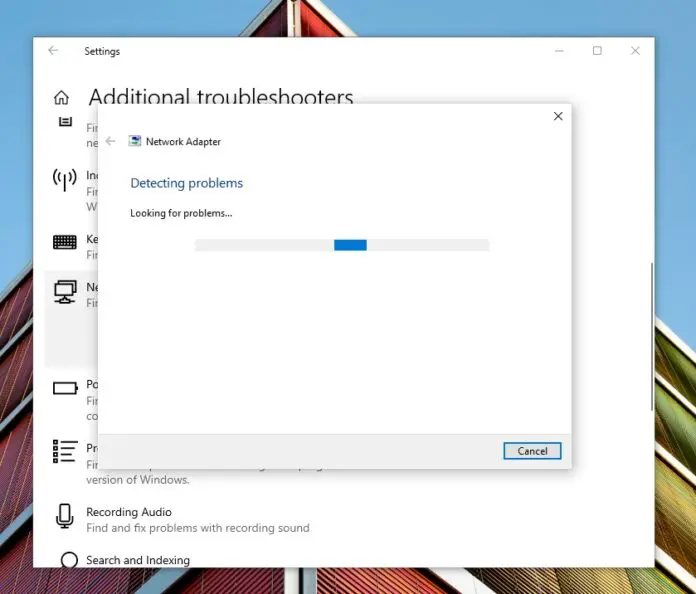Click the Network Adapter icon in dialog header
Viewport: 696px width, 594px height.
click(135, 141)
